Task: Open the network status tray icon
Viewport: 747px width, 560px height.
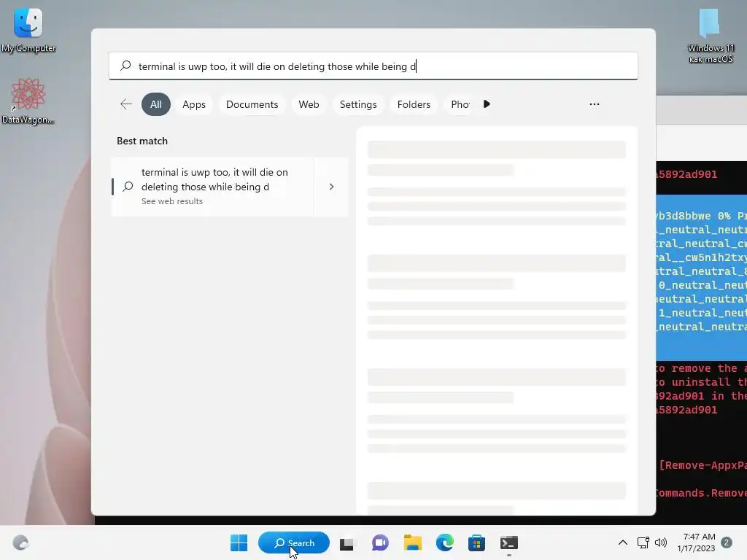Action: pyautogui.click(x=643, y=542)
